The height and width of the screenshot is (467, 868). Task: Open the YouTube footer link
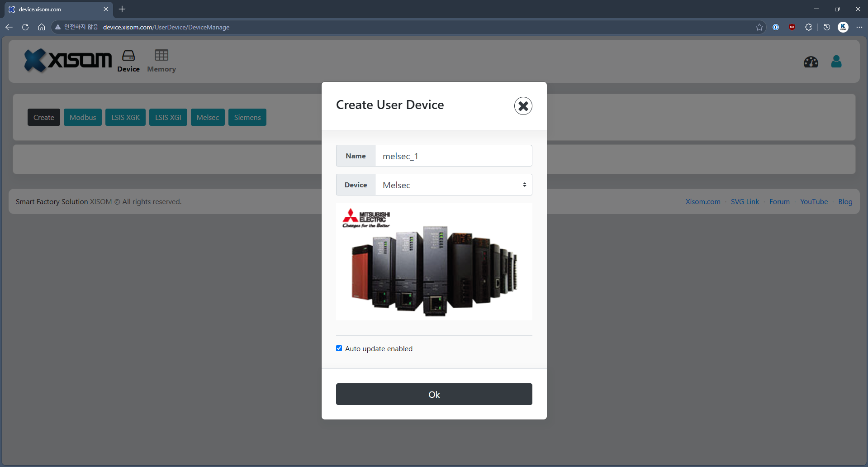pyautogui.click(x=814, y=202)
